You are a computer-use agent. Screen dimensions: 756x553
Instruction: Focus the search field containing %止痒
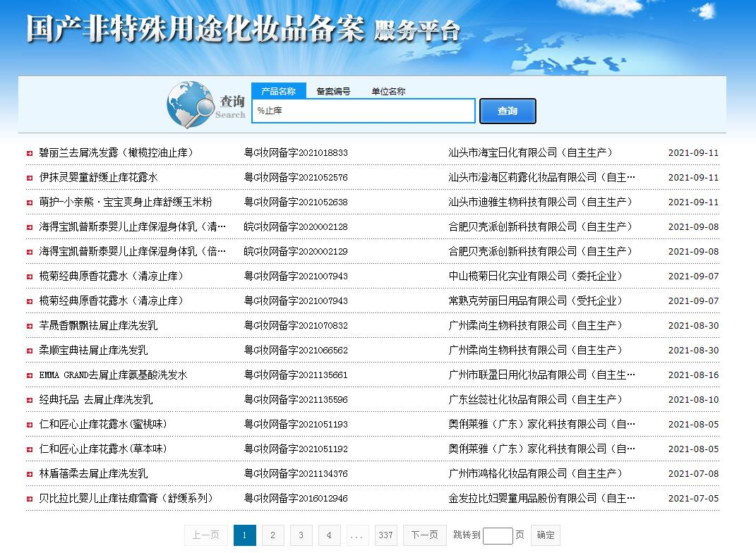[363, 111]
